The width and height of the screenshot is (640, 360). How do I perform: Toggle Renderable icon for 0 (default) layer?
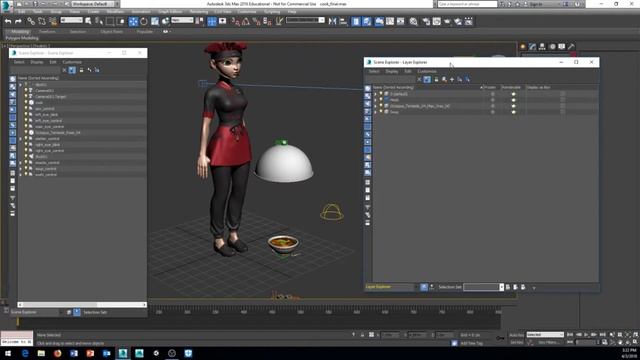tap(513, 94)
